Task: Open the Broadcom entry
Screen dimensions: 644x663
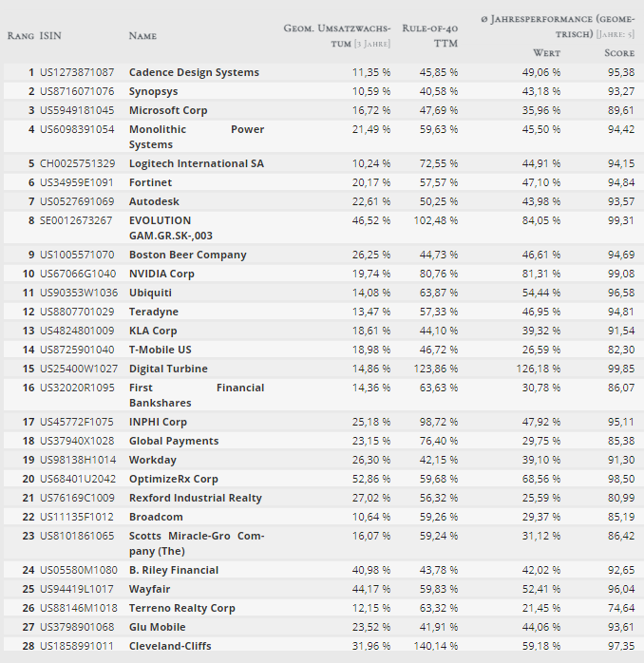Action: pyautogui.click(x=156, y=517)
